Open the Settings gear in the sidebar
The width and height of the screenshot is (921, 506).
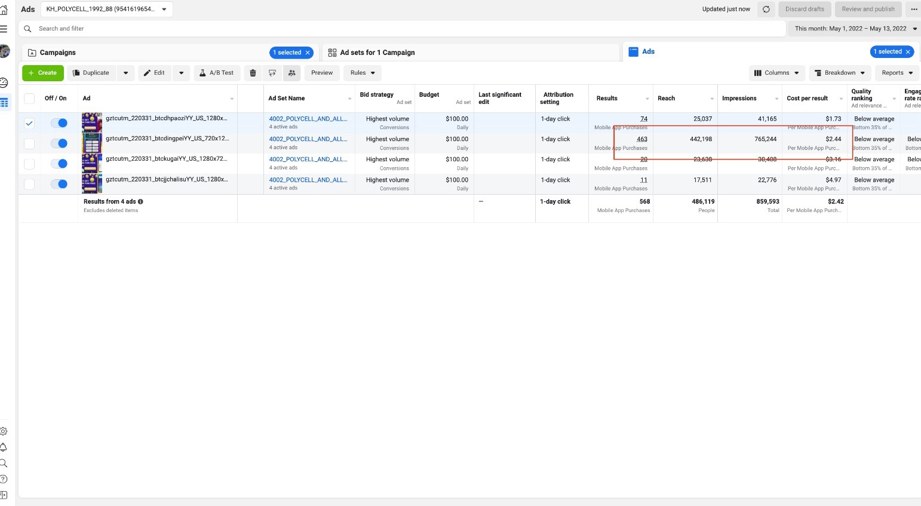click(x=4, y=431)
